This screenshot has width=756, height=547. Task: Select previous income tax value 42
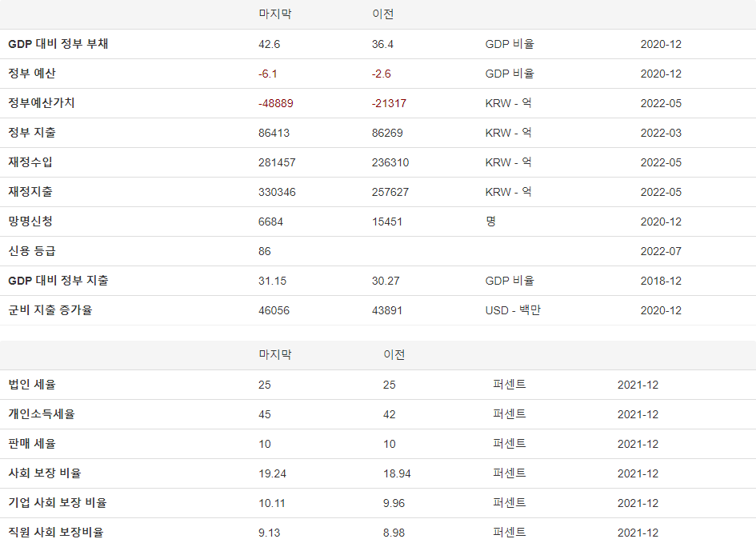pos(389,414)
